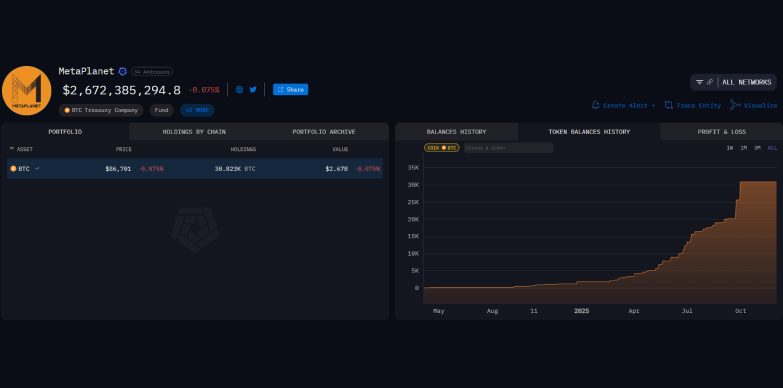Viewport: 783px width, 388px height.
Task: Click the Visualize graph icon
Action: click(735, 105)
